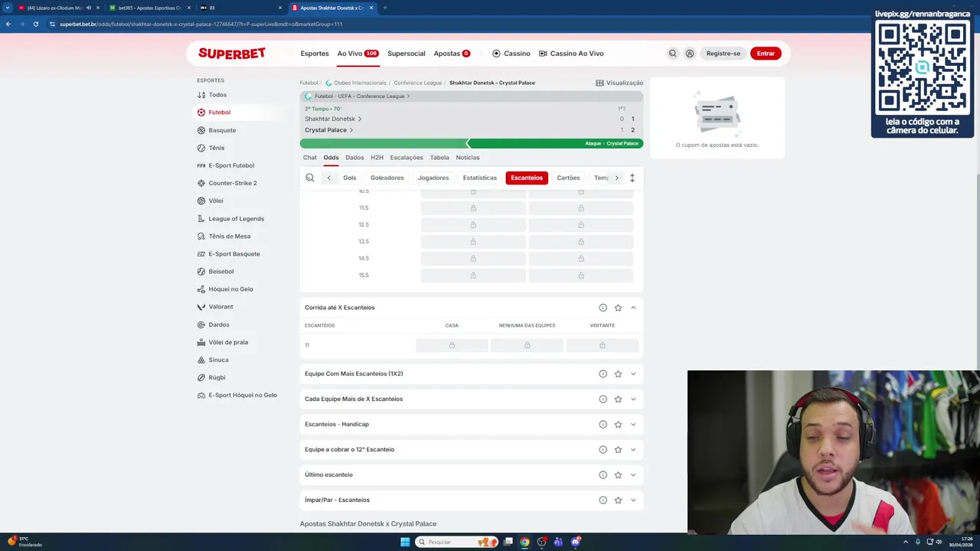Expand Equipe a cobrar o 12º Escanteio
This screenshot has height=551, width=980.
(633, 449)
